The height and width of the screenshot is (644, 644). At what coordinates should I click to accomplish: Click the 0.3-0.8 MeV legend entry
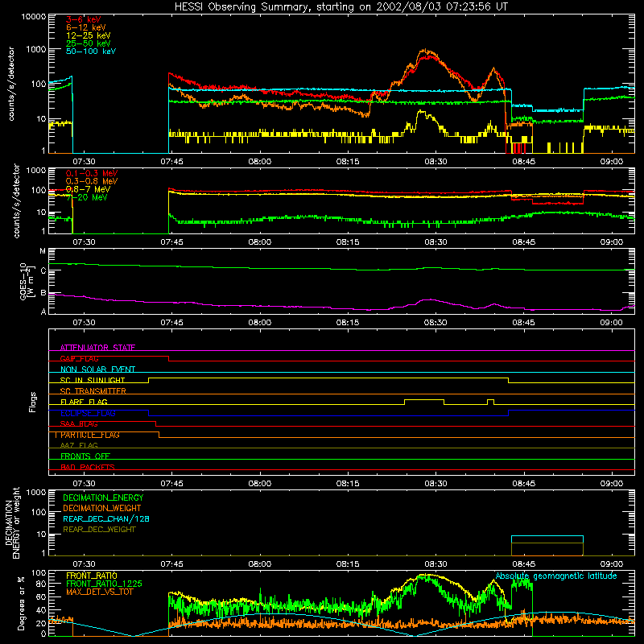(92, 181)
